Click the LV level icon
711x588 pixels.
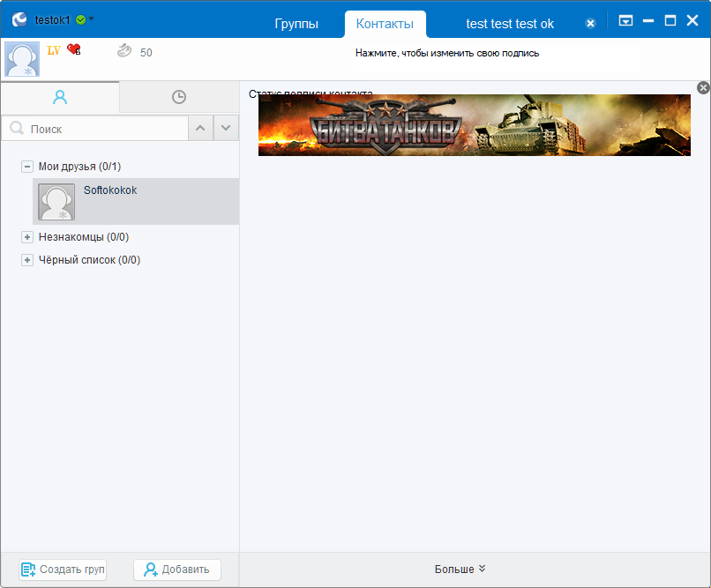54,50
